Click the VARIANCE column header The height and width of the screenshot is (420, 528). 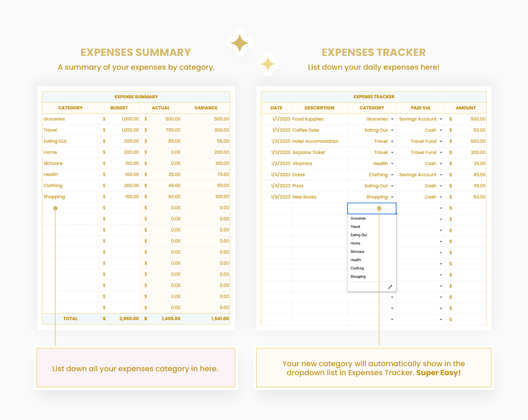click(x=206, y=108)
